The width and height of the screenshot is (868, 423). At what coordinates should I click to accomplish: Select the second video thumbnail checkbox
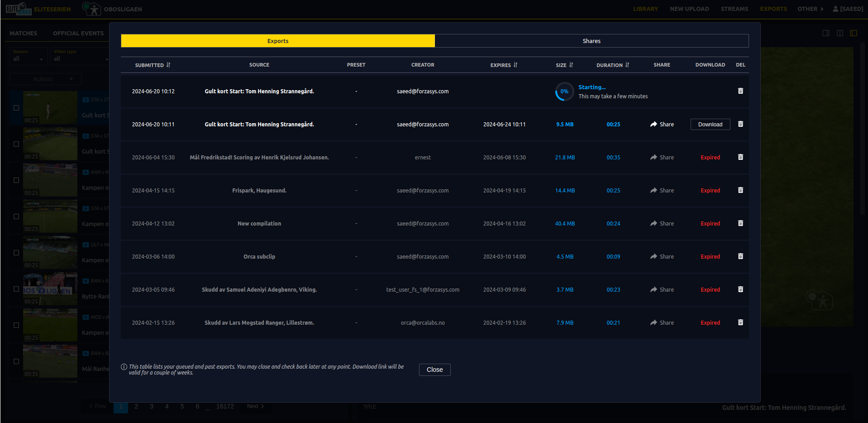16,144
